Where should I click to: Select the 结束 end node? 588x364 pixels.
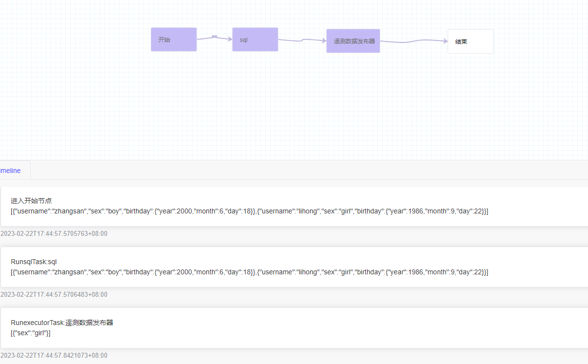tap(470, 41)
